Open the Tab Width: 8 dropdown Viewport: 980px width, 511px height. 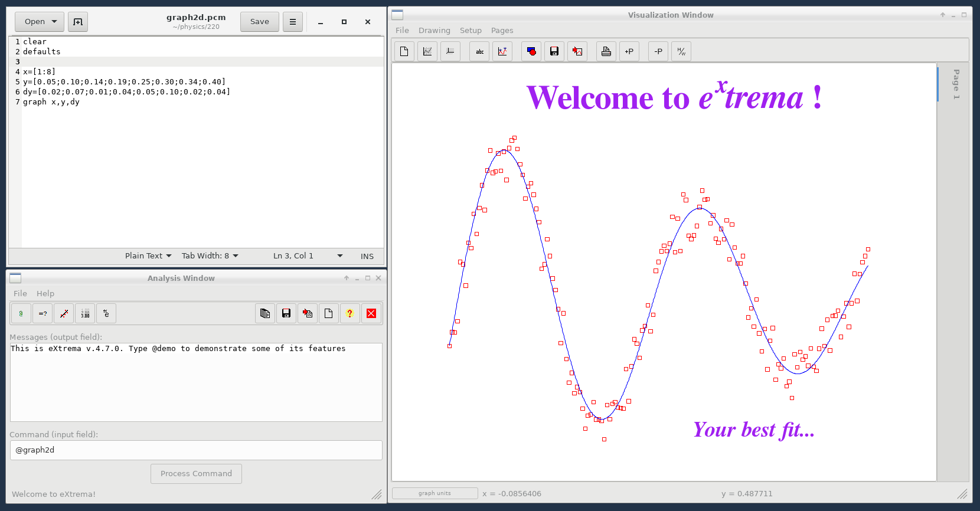click(210, 256)
